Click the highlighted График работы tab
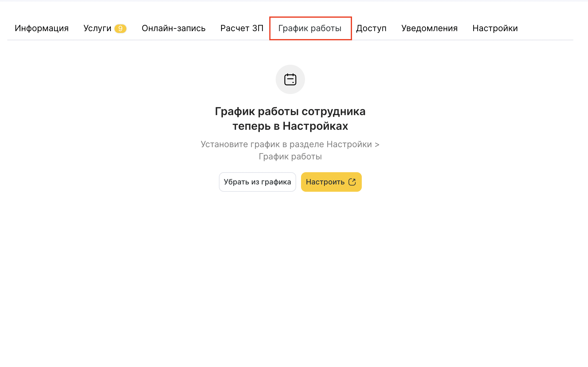 coord(310,28)
